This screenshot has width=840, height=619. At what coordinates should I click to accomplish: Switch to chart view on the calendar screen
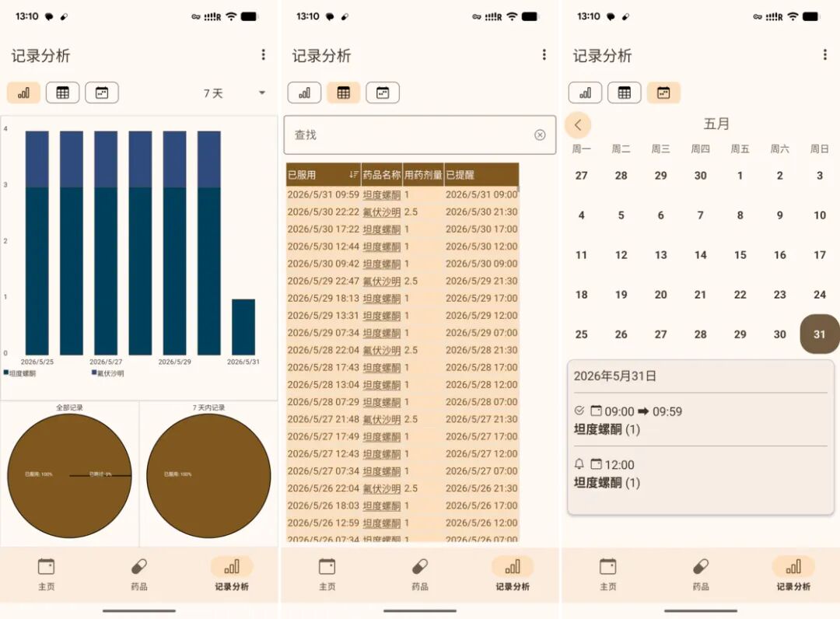[585, 93]
